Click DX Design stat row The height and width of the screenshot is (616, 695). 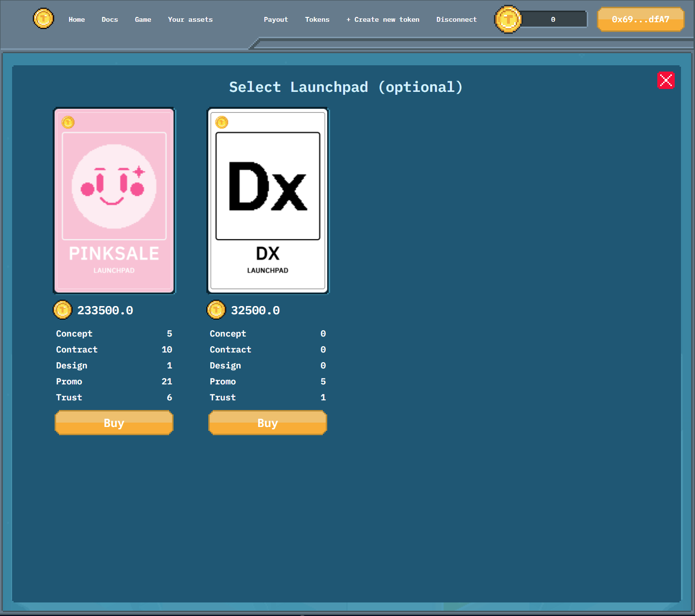coord(268,366)
